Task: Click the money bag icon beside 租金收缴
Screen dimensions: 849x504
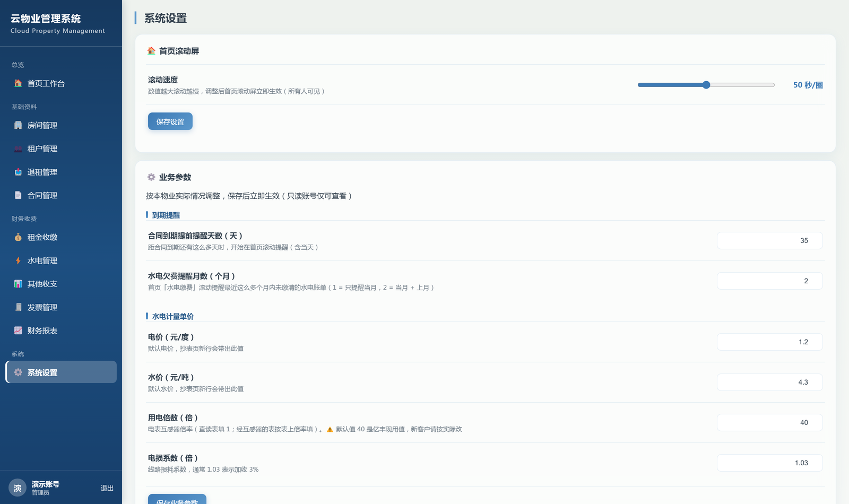Action: [x=18, y=237]
